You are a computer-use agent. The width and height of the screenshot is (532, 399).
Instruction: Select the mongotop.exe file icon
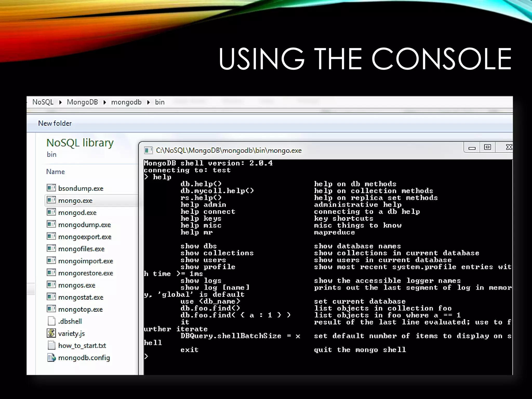point(51,309)
